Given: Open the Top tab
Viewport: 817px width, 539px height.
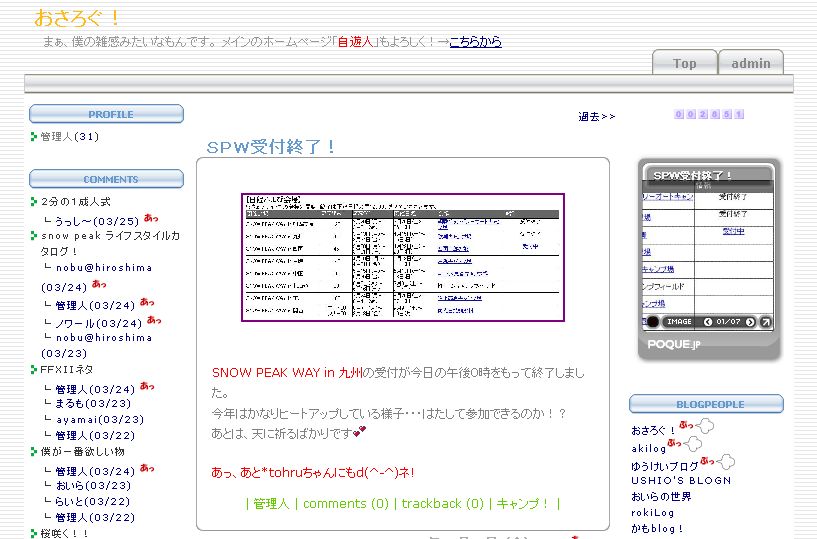Looking at the screenshot, I should pyautogui.click(x=685, y=63).
